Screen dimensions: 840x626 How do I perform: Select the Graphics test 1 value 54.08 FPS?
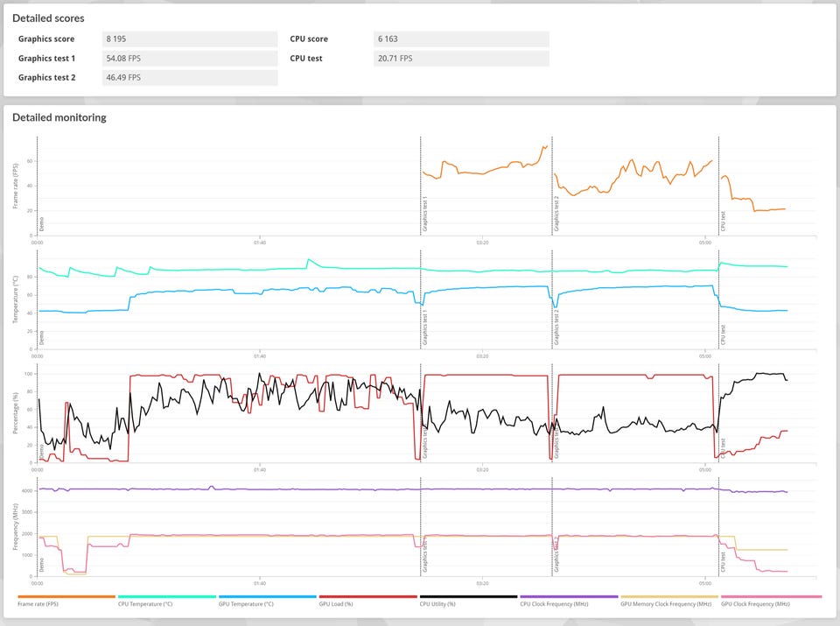coord(190,59)
